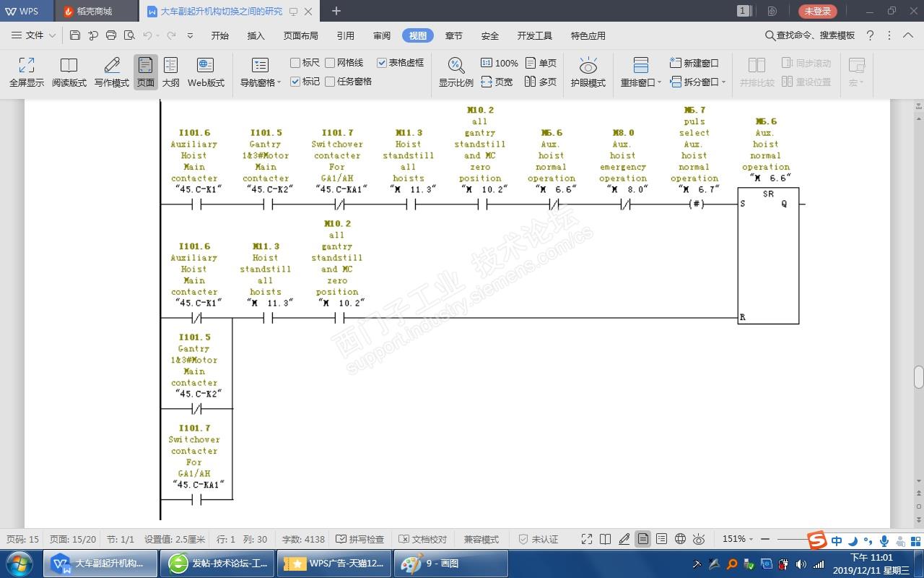The height and width of the screenshot is (578, 924).
Task: Select Single Page (单页) view
Action: point(541,63)
